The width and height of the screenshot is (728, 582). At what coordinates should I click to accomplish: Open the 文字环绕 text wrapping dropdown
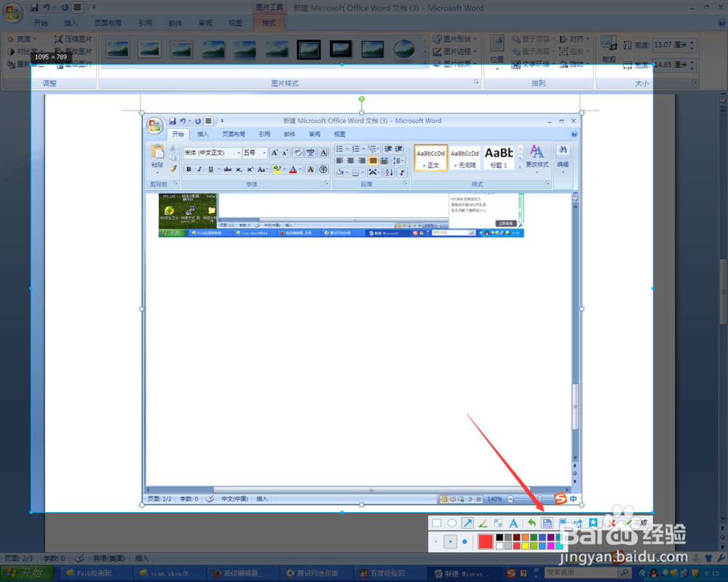pyautogui.click(x=533, y=64)
